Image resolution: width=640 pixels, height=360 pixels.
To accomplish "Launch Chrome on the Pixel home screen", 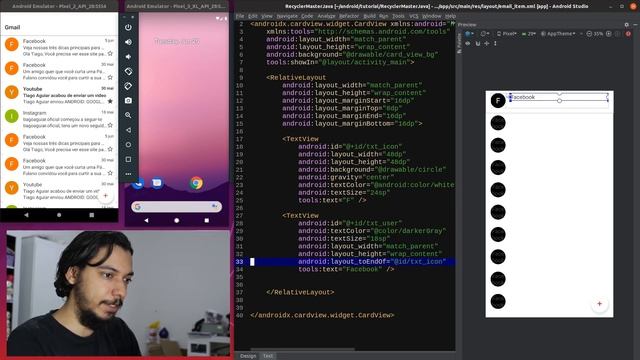I will coord(196,183).
